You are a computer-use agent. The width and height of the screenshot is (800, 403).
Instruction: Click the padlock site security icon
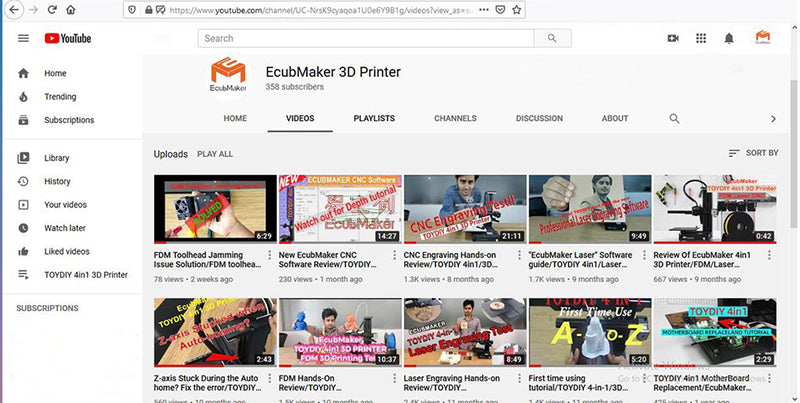tap(148, 10)
